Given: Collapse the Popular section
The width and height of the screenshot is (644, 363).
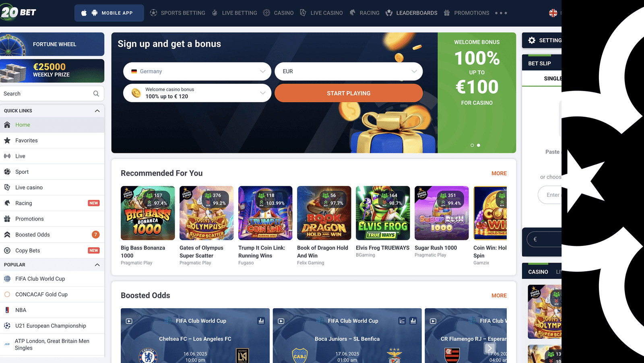Looking at the screenshot, I should point(97,265).
